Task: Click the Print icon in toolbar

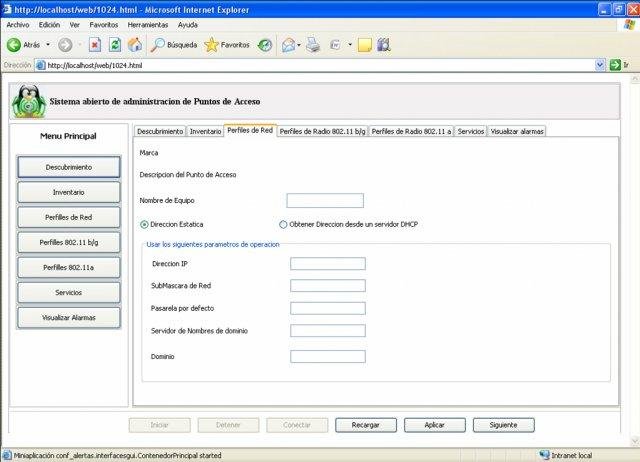Action: [x=313, y=45]
